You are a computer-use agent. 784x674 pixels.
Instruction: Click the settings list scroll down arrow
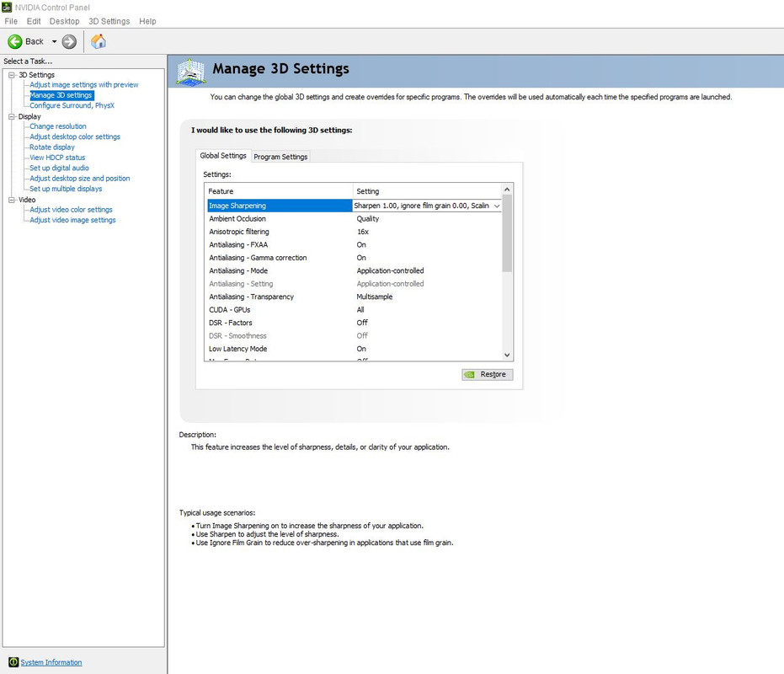507,355
